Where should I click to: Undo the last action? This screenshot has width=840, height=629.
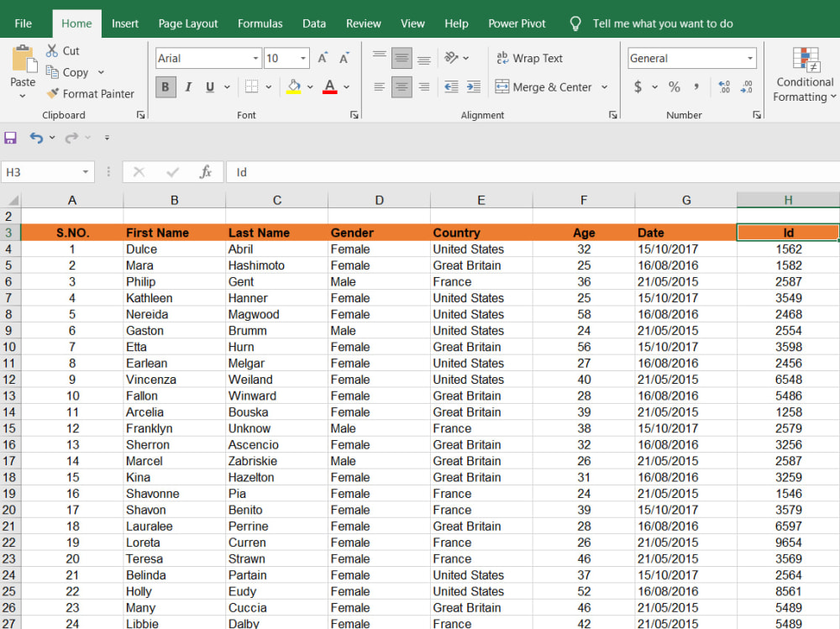click(36, 138)
